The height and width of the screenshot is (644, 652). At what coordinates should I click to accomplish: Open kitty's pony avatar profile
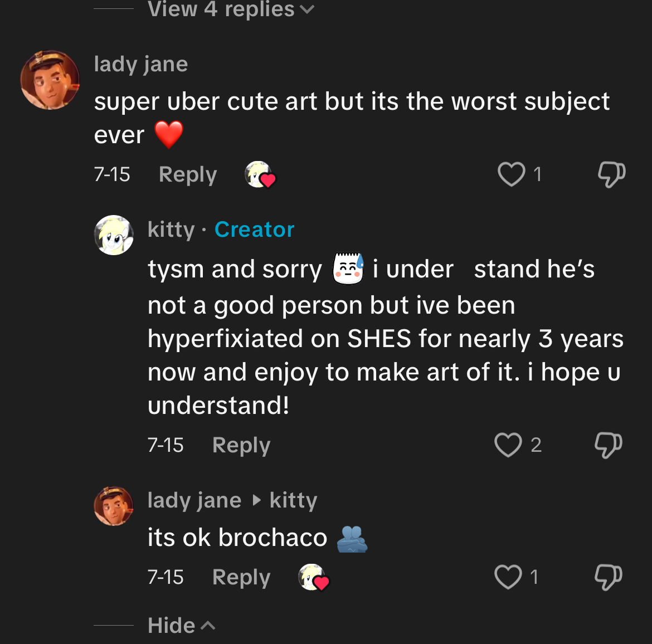tap(114, 235)
